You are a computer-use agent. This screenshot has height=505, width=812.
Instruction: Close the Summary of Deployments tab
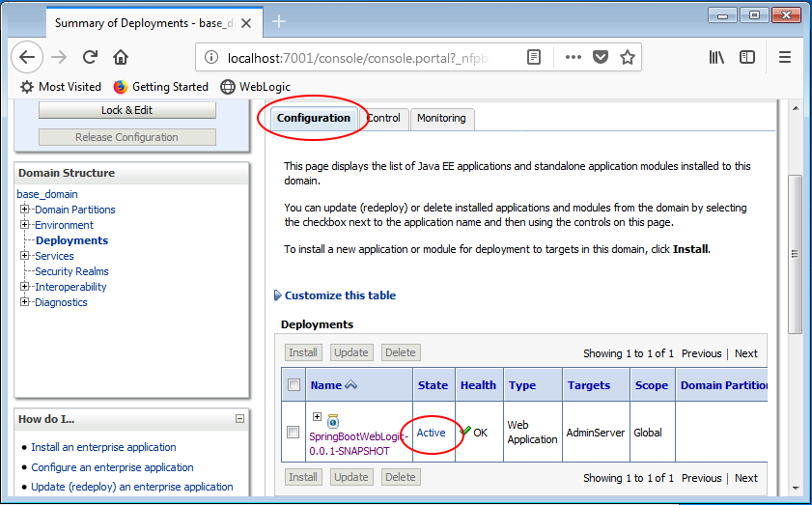point(246,23)
